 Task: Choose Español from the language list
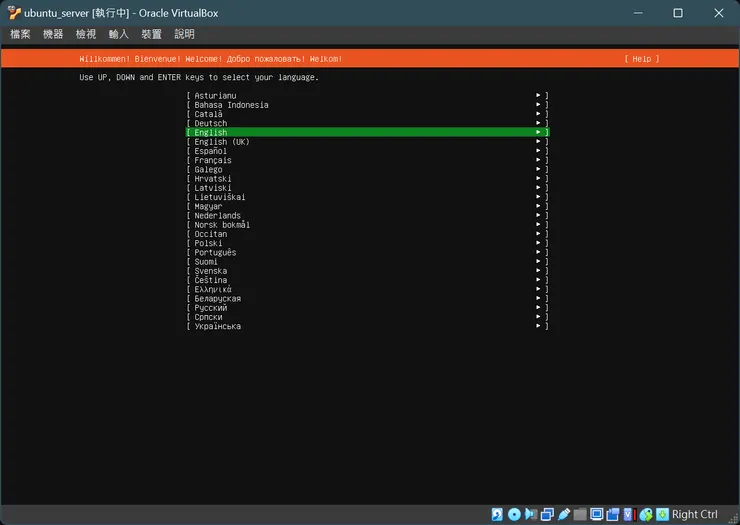(212, 151)
